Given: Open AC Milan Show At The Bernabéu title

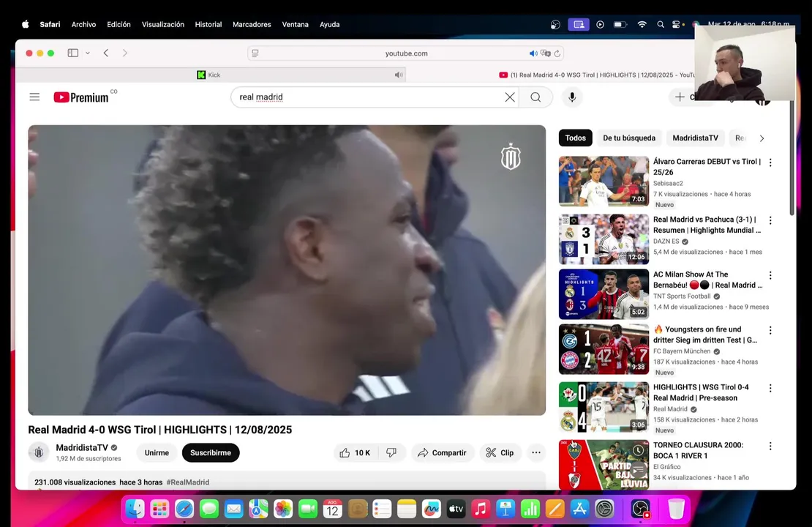Looking at the screenshot, I should click(707, 280).
